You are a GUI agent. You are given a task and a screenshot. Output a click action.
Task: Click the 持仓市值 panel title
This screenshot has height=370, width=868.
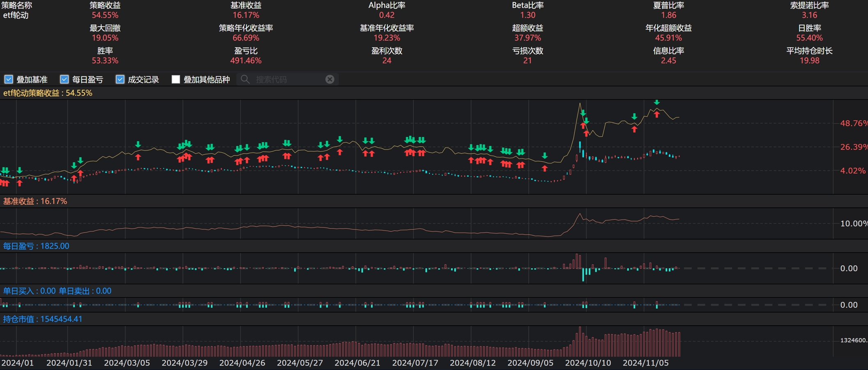tap(43, 319)
